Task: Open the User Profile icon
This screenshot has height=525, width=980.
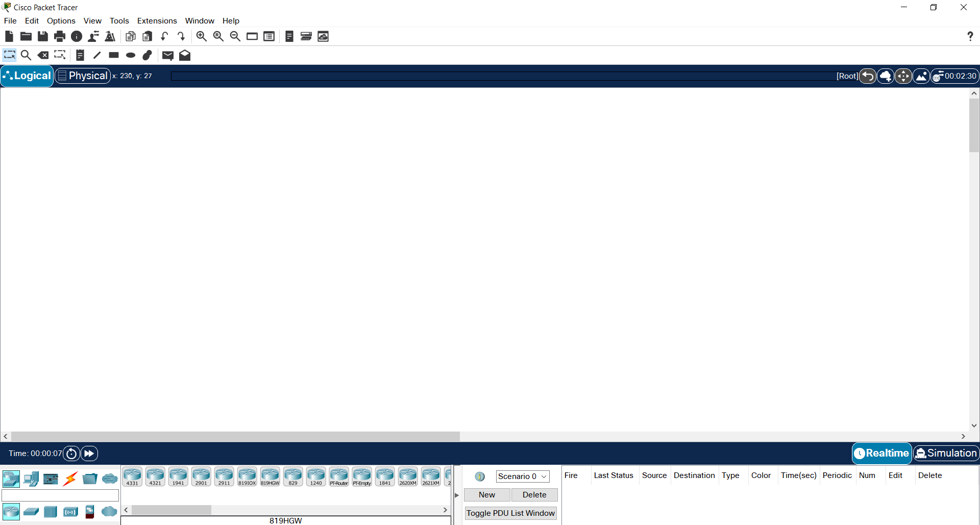Action: [93, 36]
